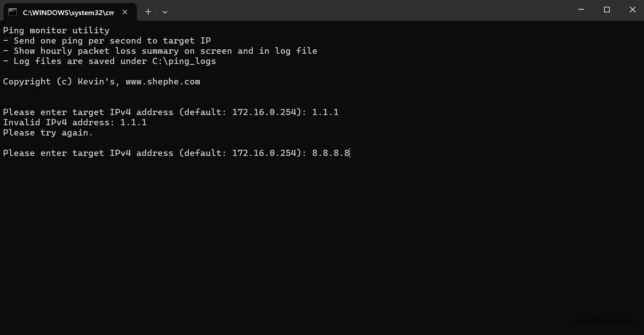Click the "Log files are saved under" line

(80, 61)
